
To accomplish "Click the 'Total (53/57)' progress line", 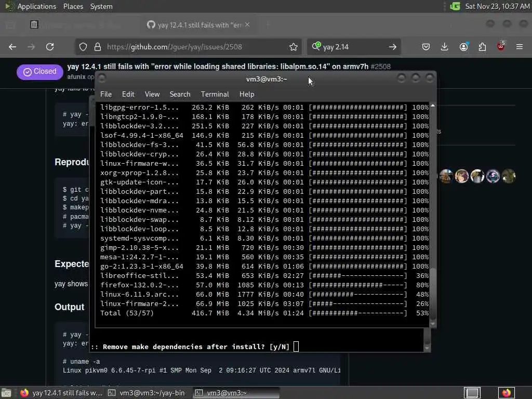I will pos(264,313).
